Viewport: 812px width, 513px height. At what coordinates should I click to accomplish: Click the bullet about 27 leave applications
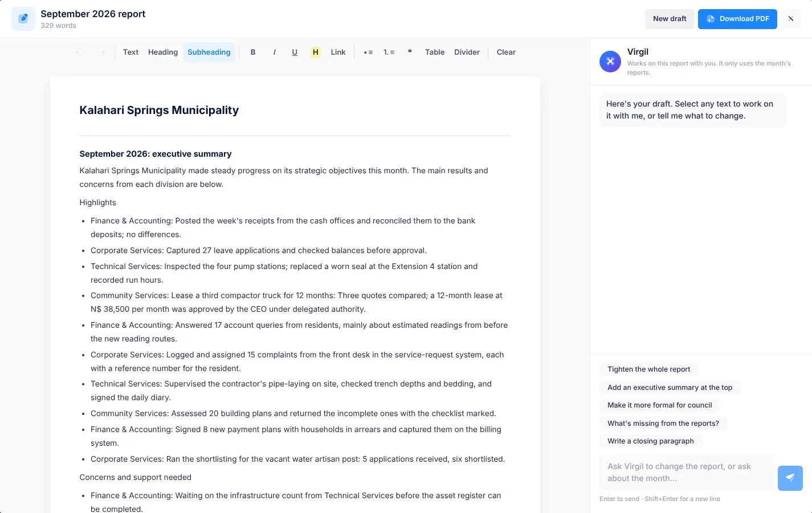coord(259,250)
